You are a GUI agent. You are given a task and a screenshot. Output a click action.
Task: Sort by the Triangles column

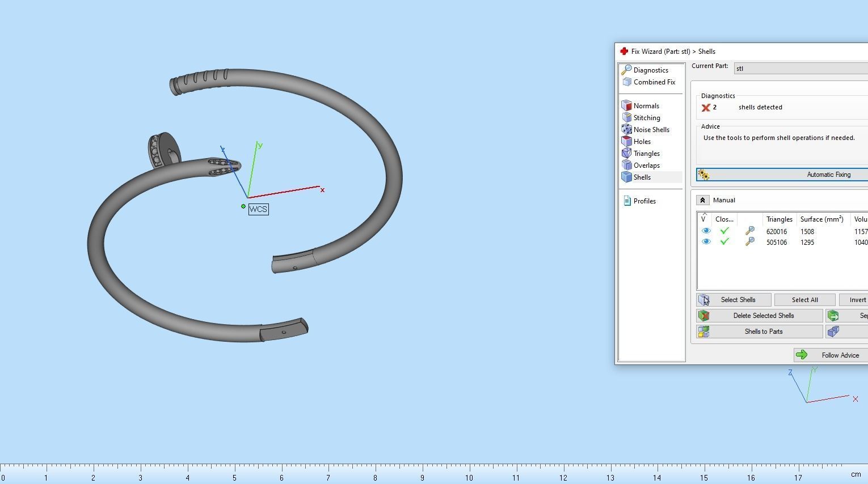pos(779,219)
